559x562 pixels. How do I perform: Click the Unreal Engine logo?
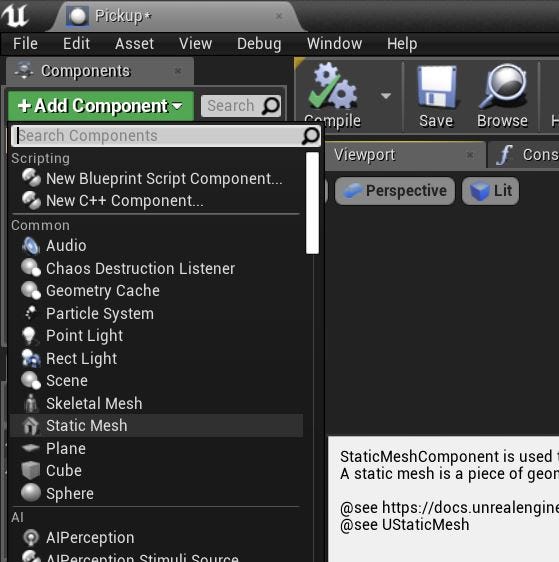click(14, 15)
